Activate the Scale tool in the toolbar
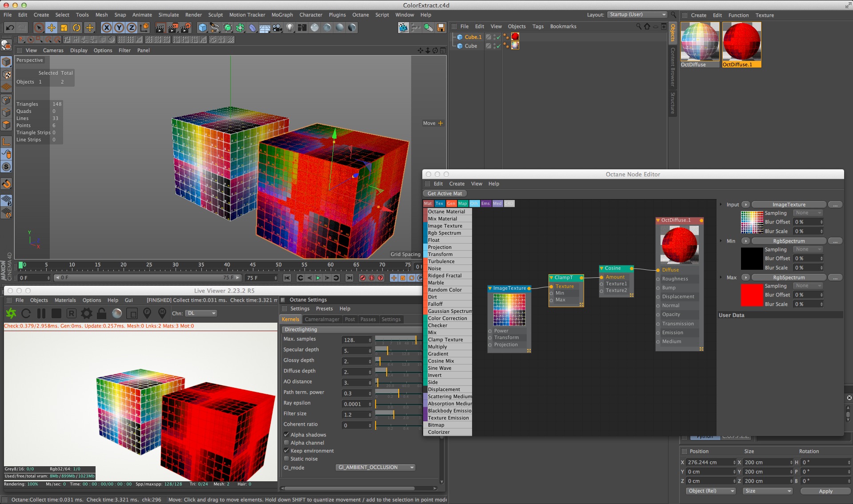 click(x=64, y=28)
